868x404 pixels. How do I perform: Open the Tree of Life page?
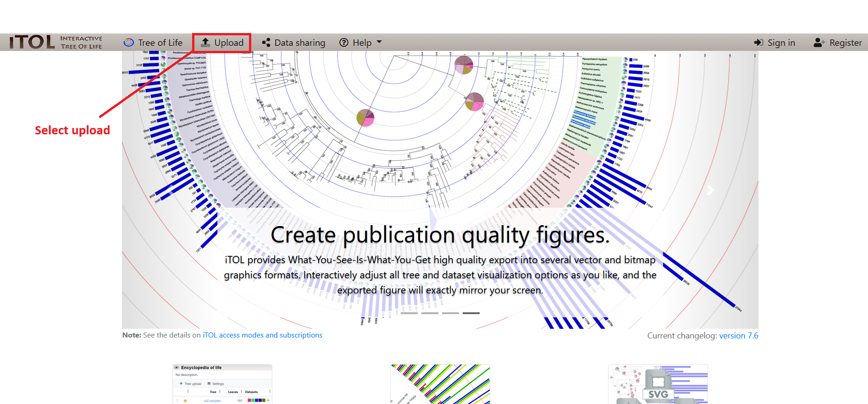click(153, 43)
